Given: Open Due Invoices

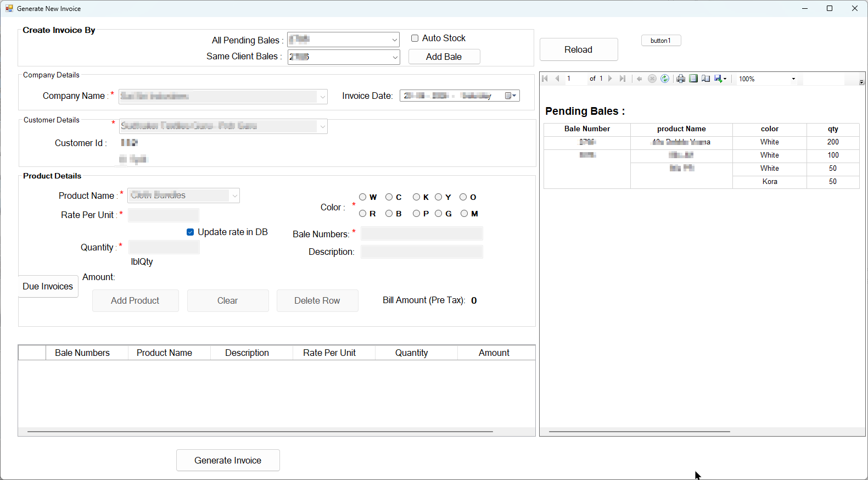Looking at the screenshot, I should [x=48, y=286].
